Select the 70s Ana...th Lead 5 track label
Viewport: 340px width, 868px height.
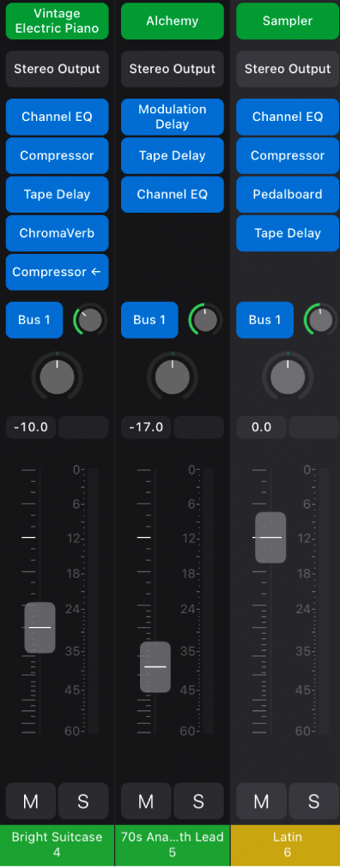tap(173, 846)
